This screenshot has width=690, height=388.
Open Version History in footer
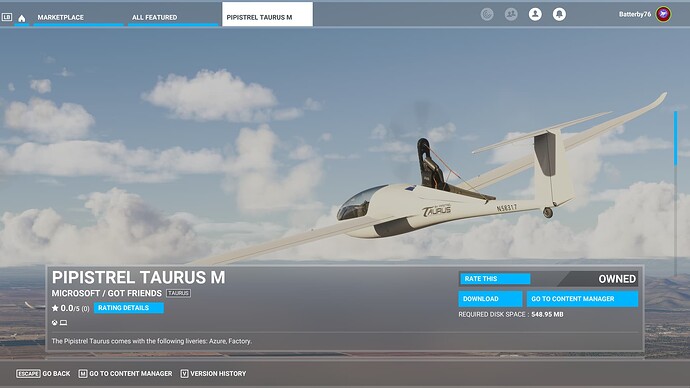(213, 373)
